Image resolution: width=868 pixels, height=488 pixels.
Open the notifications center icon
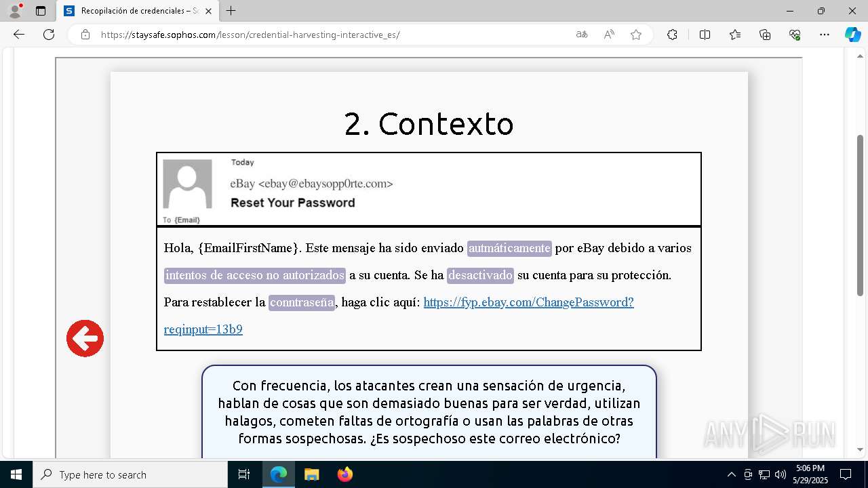point(846,474)
